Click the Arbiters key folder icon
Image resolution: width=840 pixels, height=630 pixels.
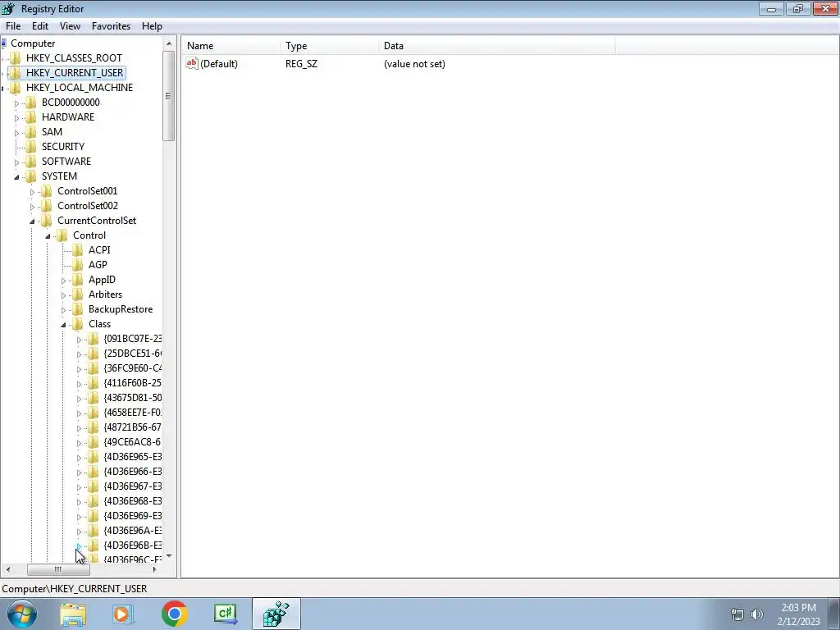pyautogui.click(x=78, y=294)
